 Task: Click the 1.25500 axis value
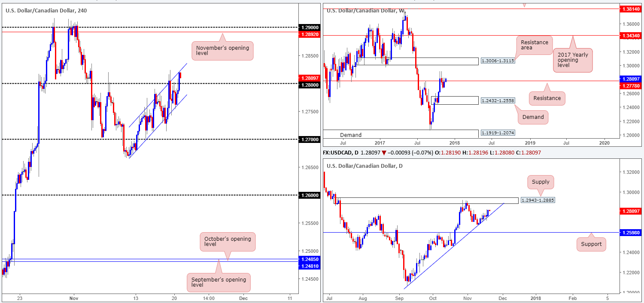(x=310, y=223)
